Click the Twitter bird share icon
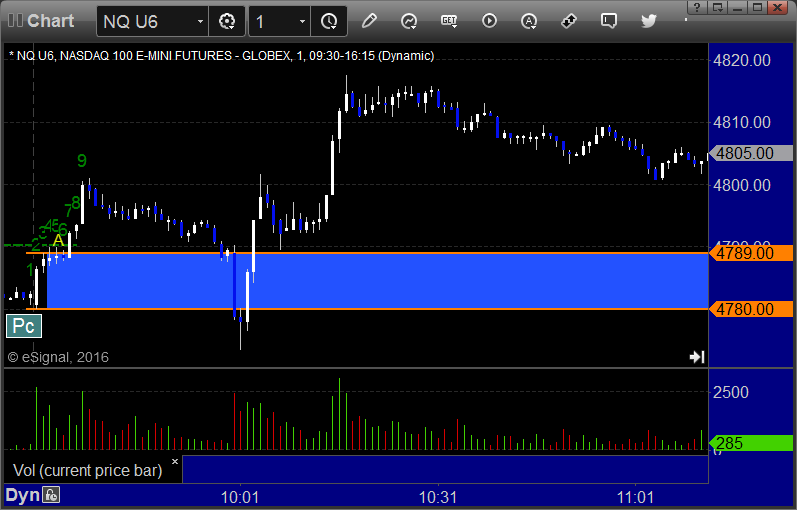The image size is (797, 510). click(x=649, y=21)
